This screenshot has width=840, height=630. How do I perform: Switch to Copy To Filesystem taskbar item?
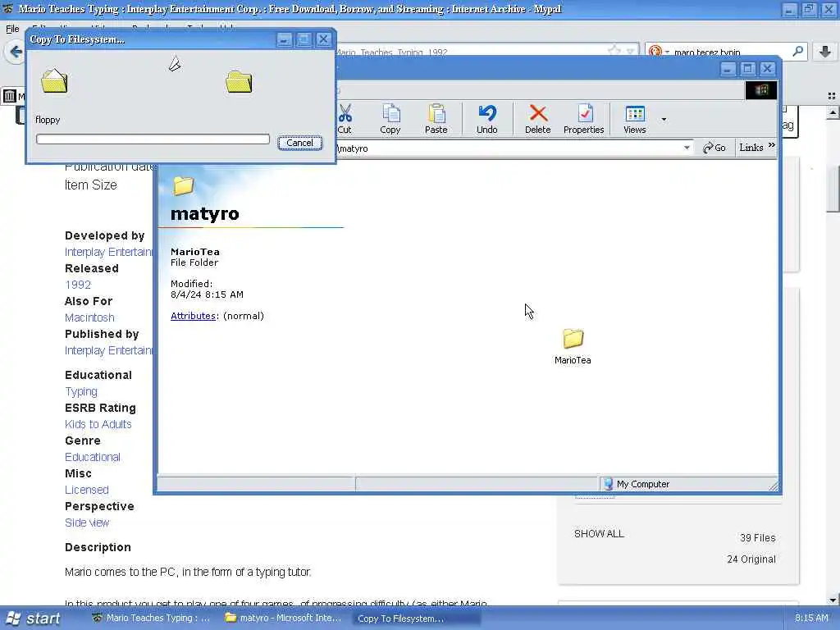tap(416, 619)
